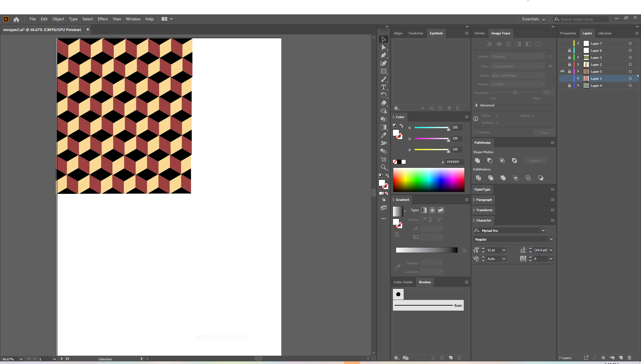Hide Layer 5 using eye icon
Screen dimensions: 641x364
pyautogui.click(x=563, y=71)
